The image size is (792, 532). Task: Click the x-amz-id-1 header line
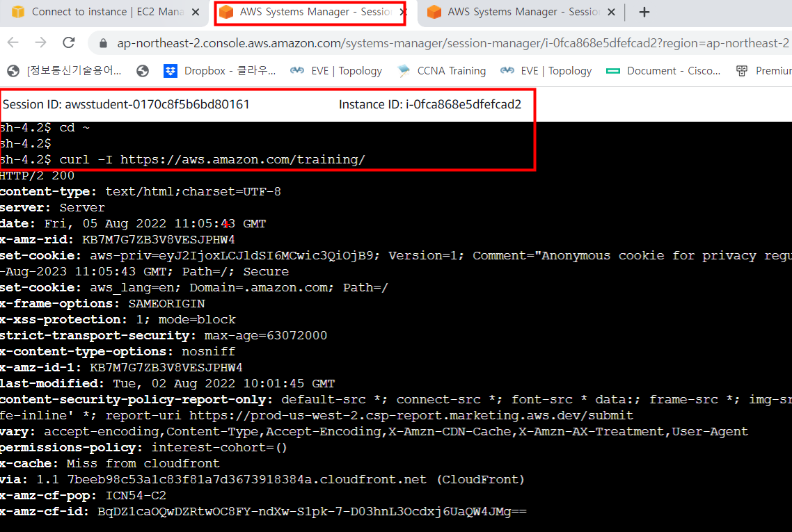121,368
